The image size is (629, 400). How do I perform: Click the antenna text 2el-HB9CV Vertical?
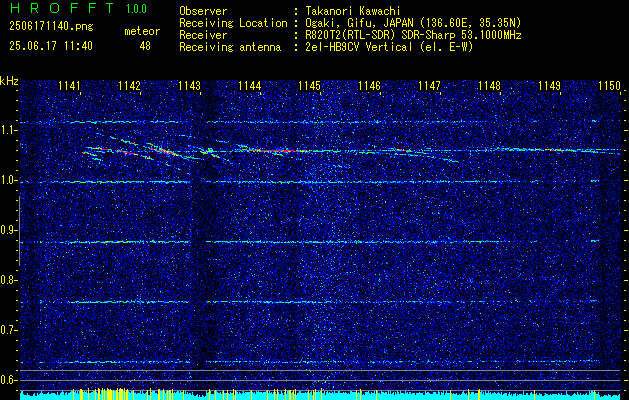coord(359,47)
